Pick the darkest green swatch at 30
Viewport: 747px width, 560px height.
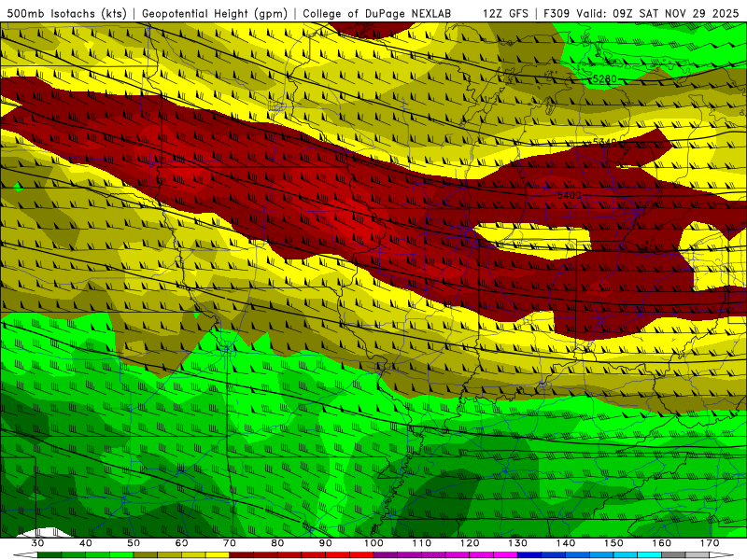point(49,555)
